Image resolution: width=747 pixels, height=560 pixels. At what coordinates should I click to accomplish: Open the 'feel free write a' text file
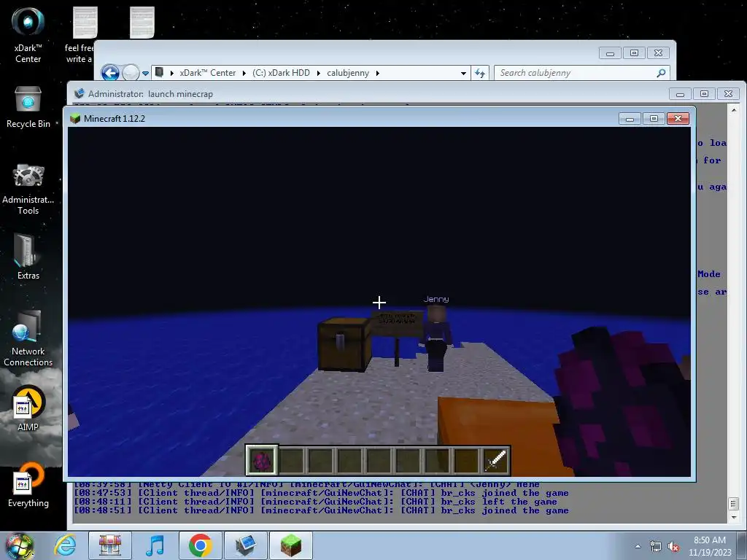(x=80, y=34)
